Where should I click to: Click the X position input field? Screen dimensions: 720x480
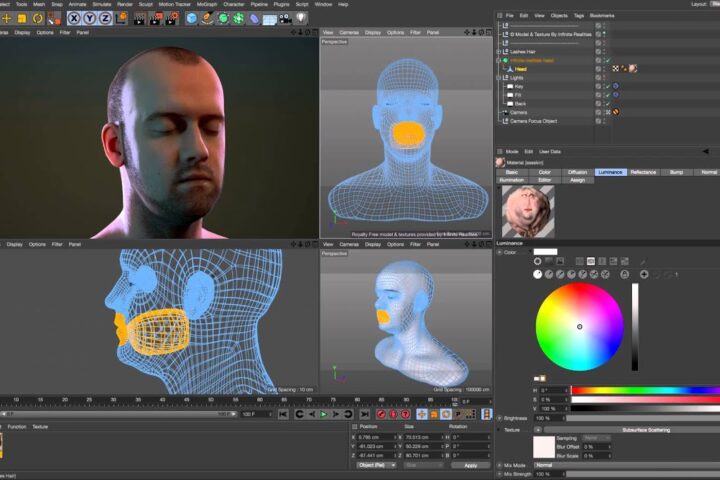tap(376, 437)
